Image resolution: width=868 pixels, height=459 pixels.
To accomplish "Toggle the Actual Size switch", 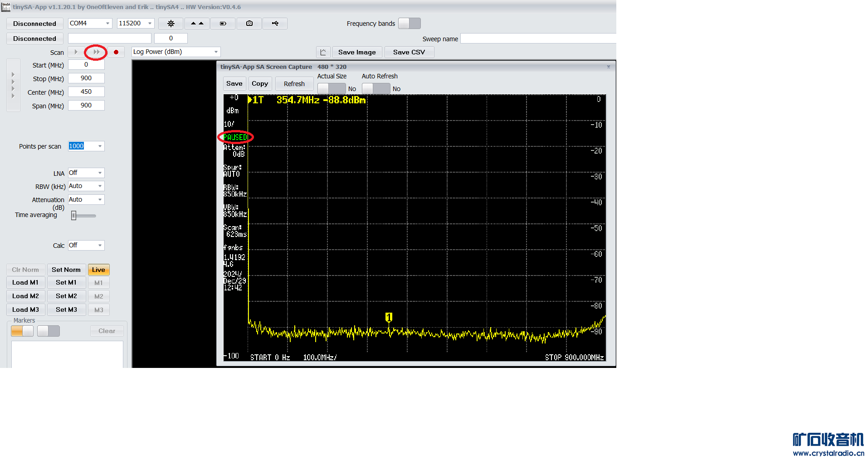I will 331,88.
